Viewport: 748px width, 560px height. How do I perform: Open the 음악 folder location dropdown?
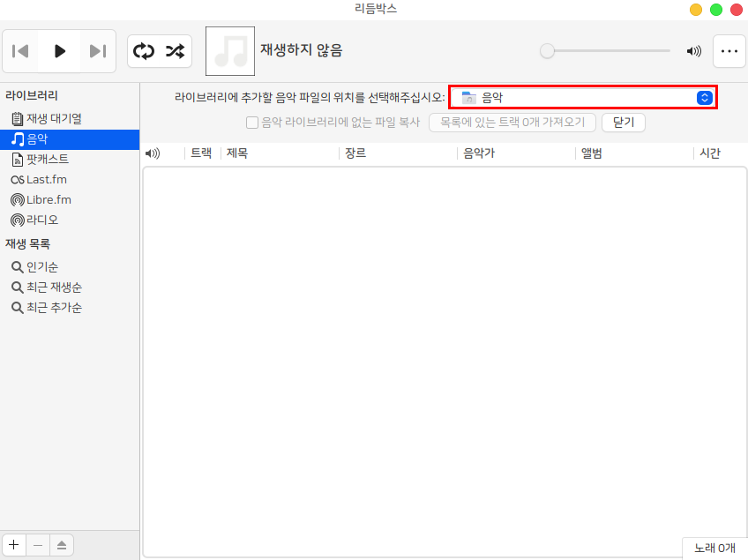coord(583,98)
